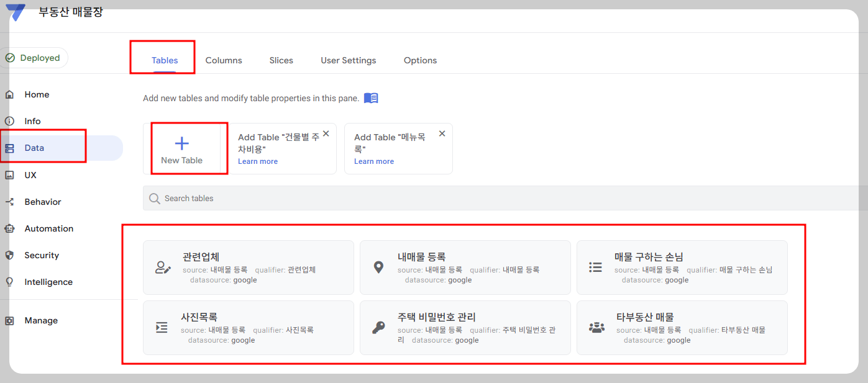Open Learn more under 건물별 주차비용 suggestion
The height and width of the screenshot is (383, 868).
(258, 161)
